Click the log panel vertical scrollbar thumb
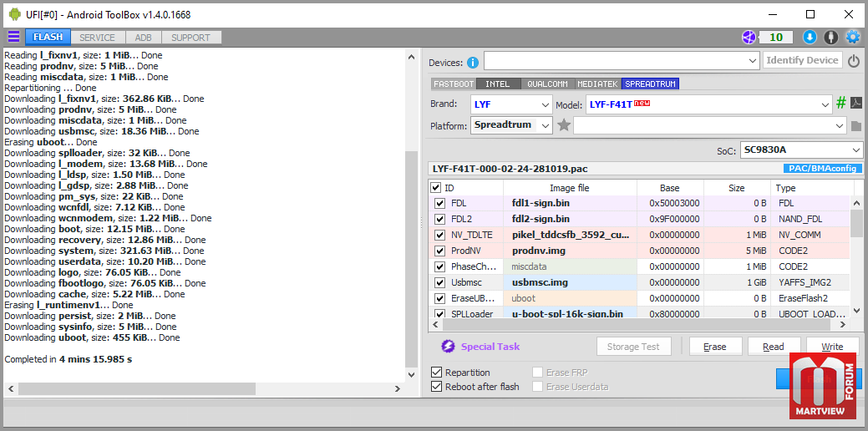 tap(411, 259)
